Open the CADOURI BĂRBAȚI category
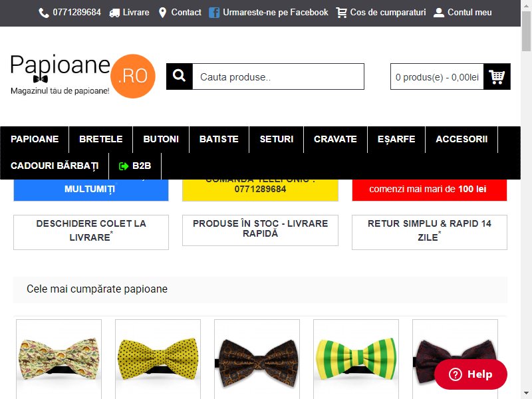The image size is (532, 399). point(55,166)
